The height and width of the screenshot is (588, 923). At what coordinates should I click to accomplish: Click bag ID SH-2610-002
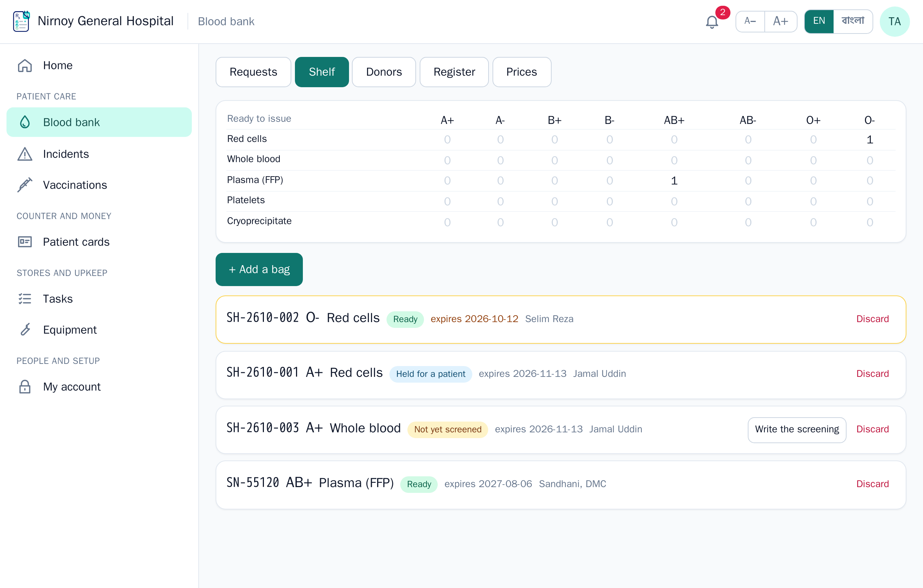click(262, 318)
